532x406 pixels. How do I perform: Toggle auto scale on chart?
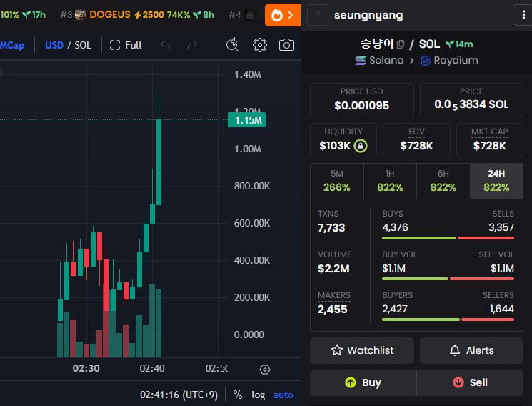[283, 395]
